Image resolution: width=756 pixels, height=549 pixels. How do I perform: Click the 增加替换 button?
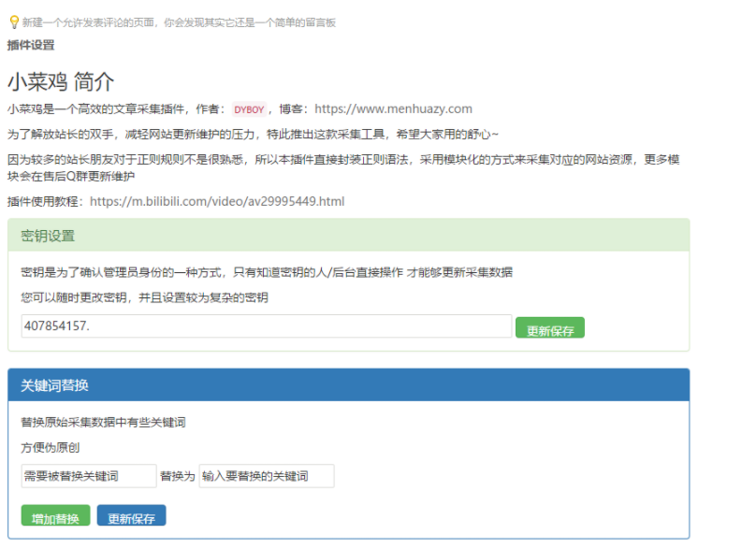pos(54,516)
